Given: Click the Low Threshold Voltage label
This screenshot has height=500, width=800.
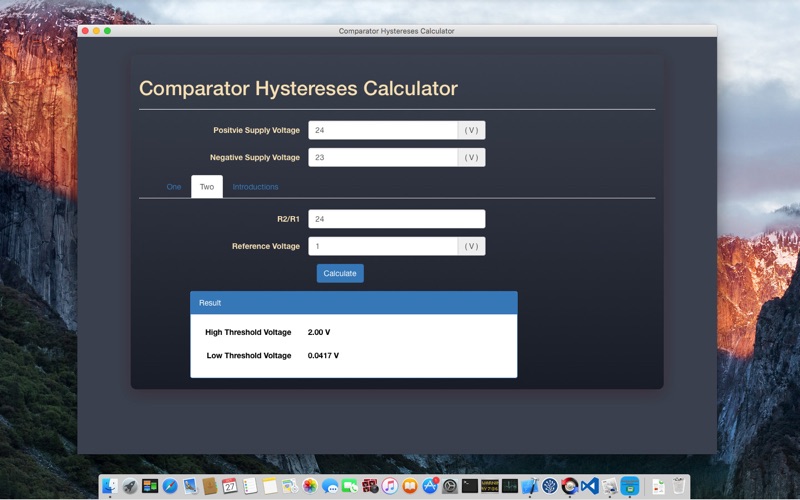Looking at the screenshot, I should click(248, 356).
